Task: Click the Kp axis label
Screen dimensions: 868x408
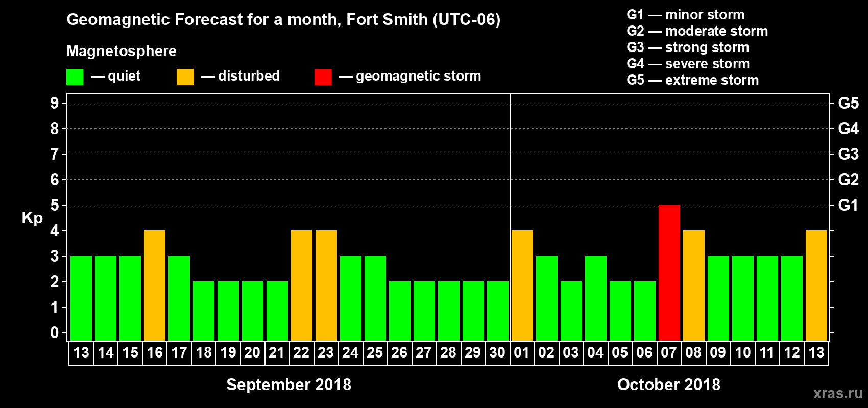Action: pos(32,218)
